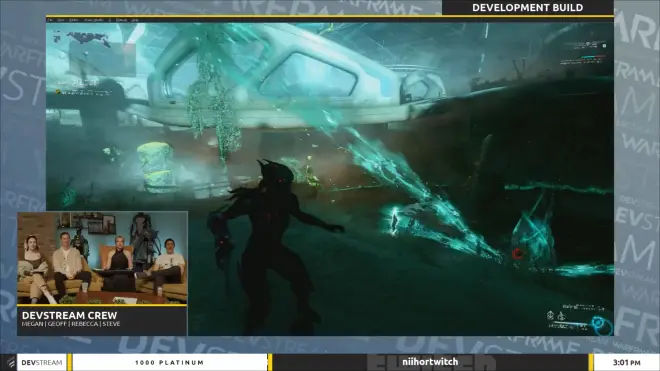660x371 pixels.
Task: Open the second item in the editor menu bar
Action: click(x=61, y=20)
